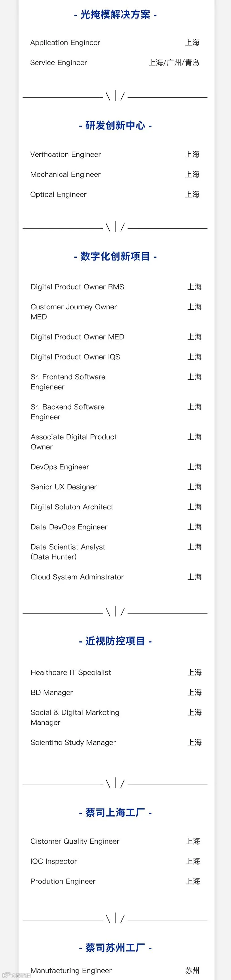
Task: Click Cloud System Adminstrator job title
Action: click(x=77, y=577)
